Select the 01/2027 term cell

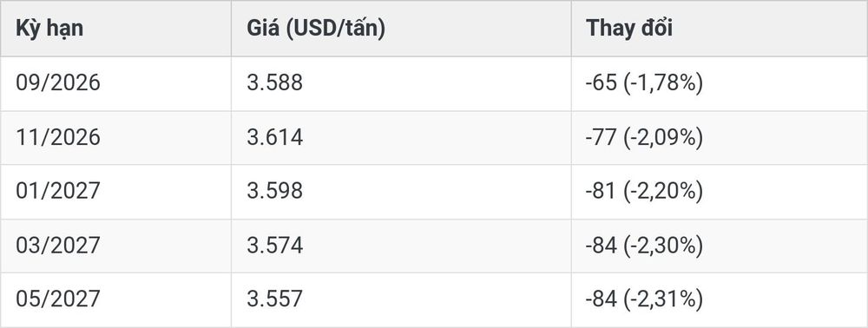coord(58,192)
